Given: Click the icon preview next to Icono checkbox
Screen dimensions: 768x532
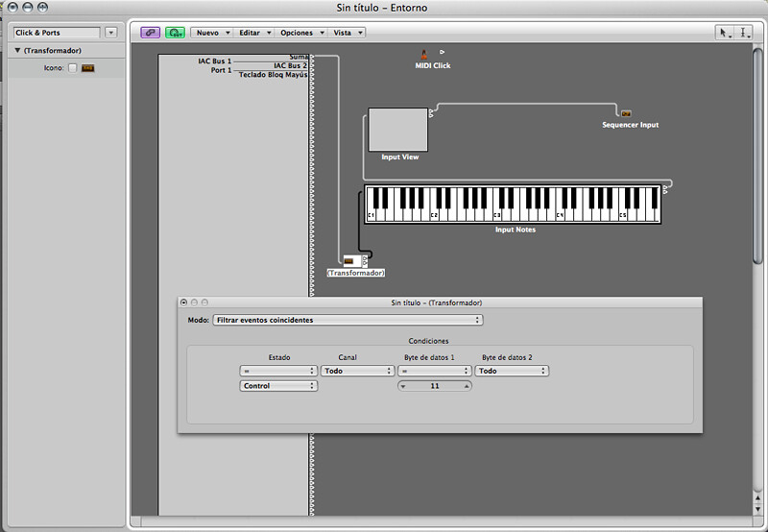Looking at the screenshot, I should (88, 68).
